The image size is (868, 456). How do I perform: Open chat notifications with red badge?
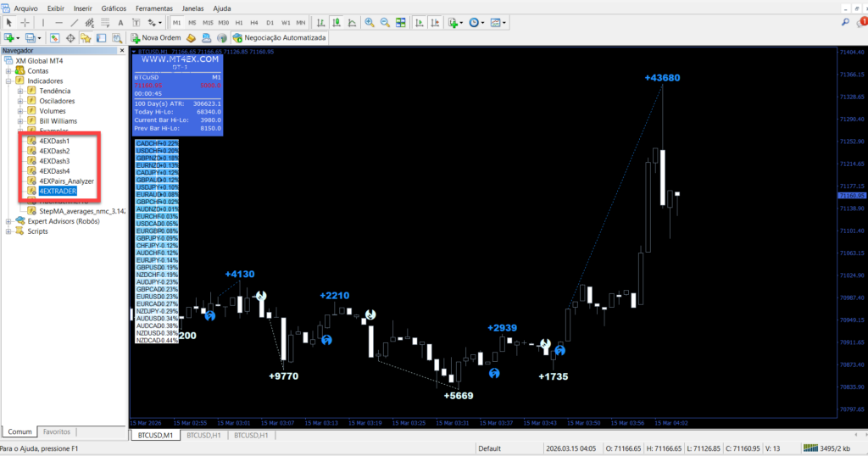[x=862, y=22]
